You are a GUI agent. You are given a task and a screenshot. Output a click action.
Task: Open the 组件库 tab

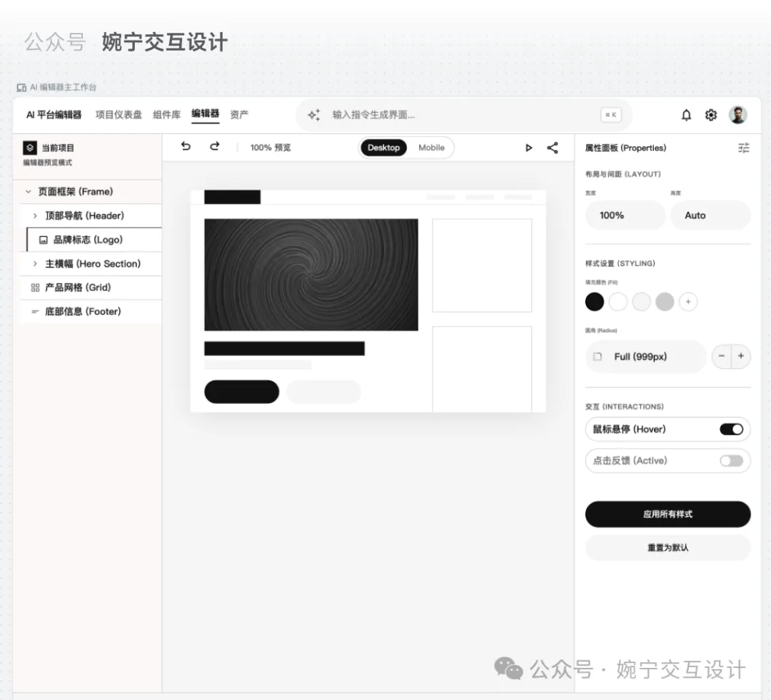pos(166,115)
